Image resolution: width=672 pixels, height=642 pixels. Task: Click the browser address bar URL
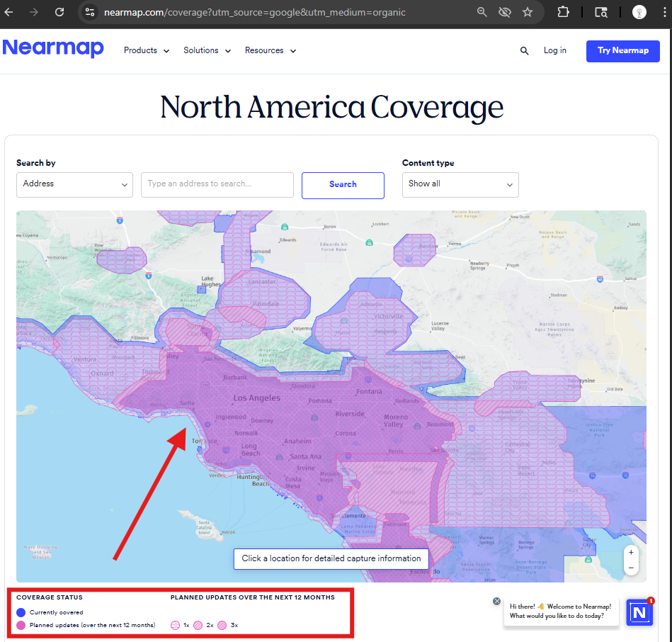coord(255,12)
